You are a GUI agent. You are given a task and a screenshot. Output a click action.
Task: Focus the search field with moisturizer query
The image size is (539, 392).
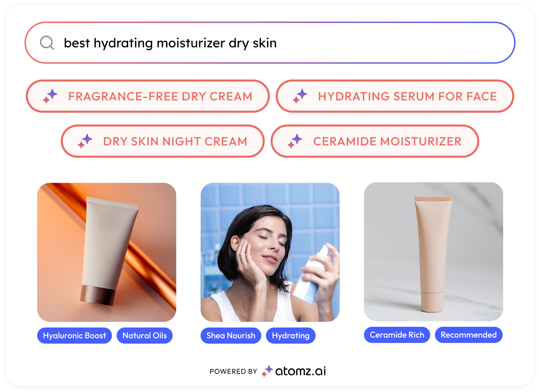pos(270,43)
